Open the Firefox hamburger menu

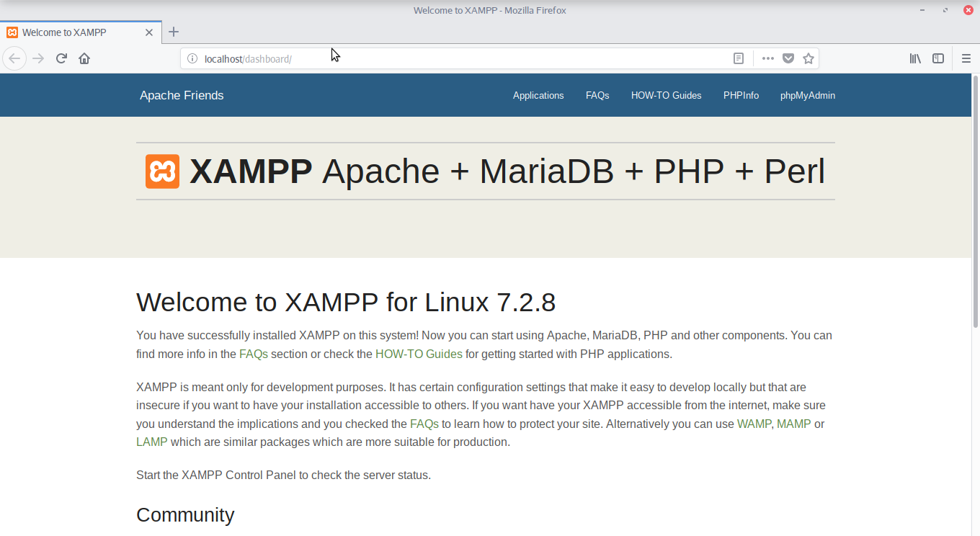point(966,58)
